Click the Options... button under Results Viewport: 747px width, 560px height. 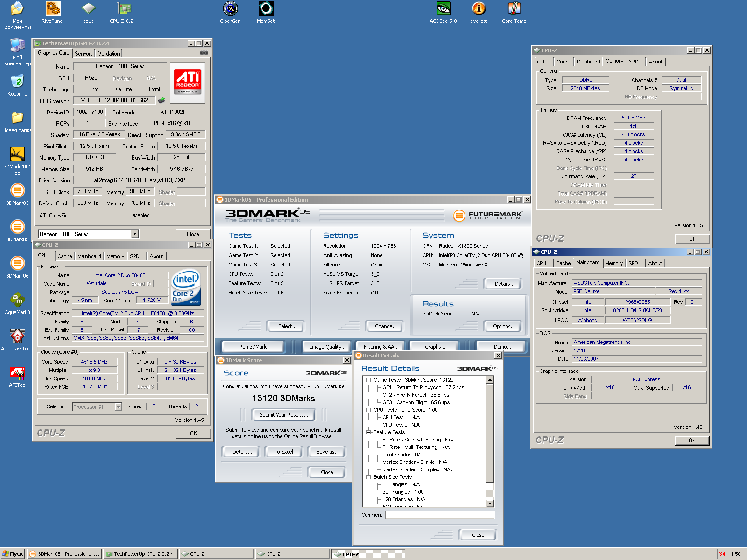coord(504,326)
